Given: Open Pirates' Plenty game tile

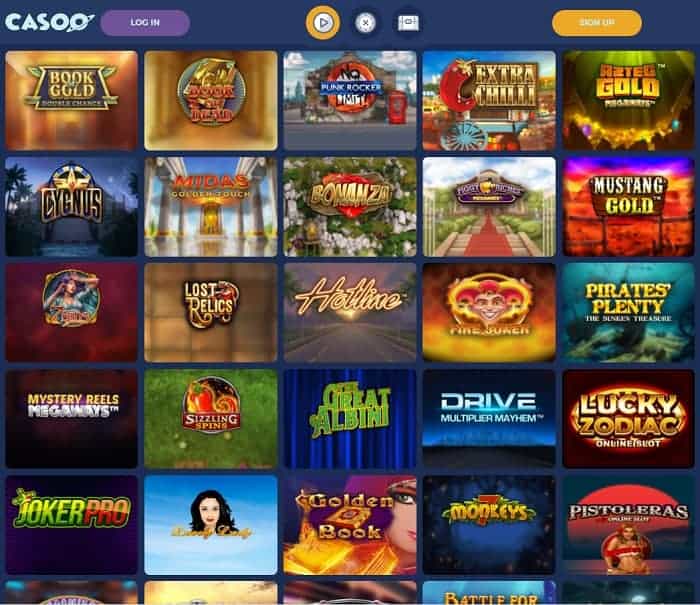Looking at the screenshot, I should (x=629, y=313).
